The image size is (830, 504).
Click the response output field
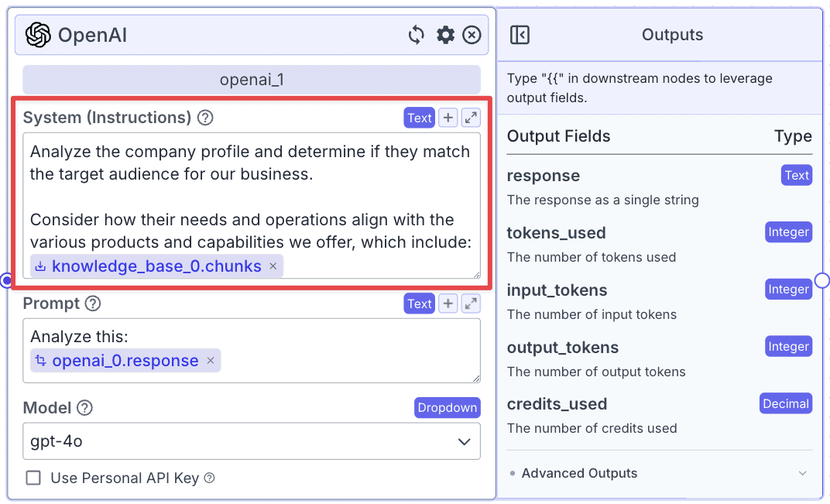tap(543, 176)
